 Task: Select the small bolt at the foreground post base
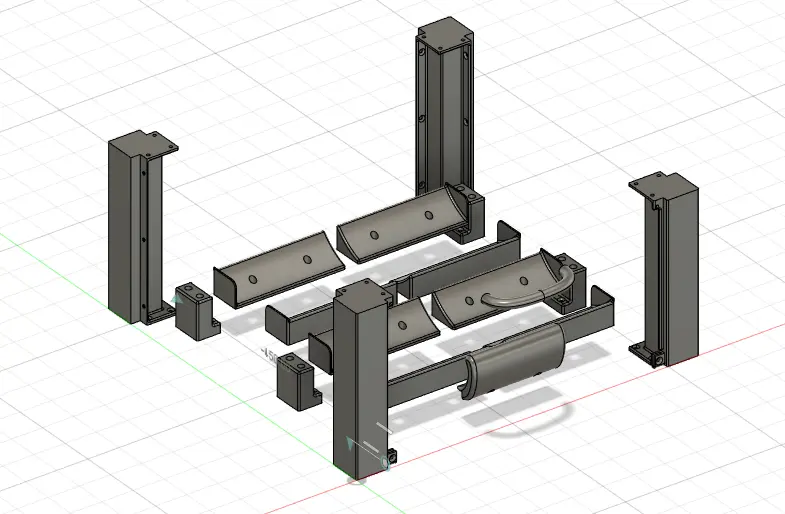coord(391,457)
